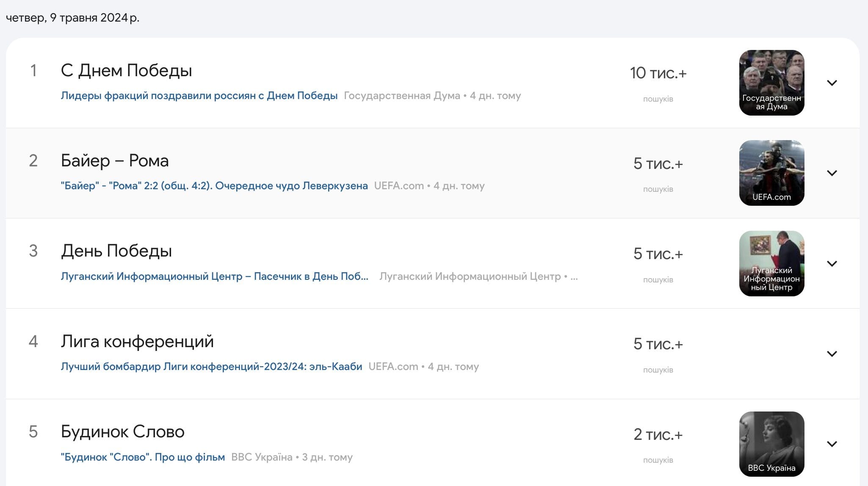Open the Государственная Дума news thumbnail
This screenshot has width=868, height=486.
click(x=771, y=83)
